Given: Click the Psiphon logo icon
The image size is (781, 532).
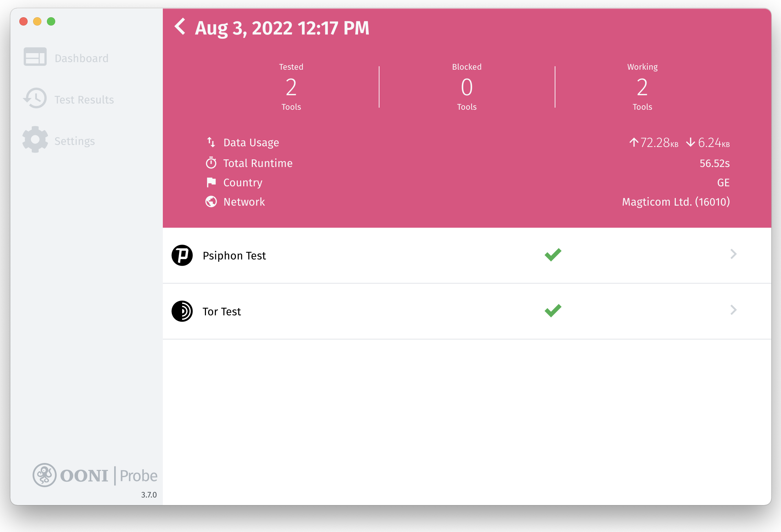Looking at the screenshot, I should [x=182, y=255].
